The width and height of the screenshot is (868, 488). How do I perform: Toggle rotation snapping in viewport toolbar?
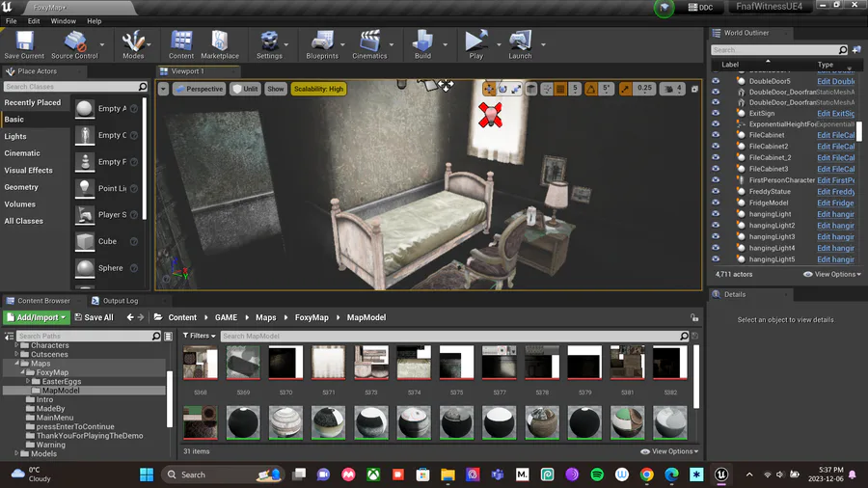point(591,89)
